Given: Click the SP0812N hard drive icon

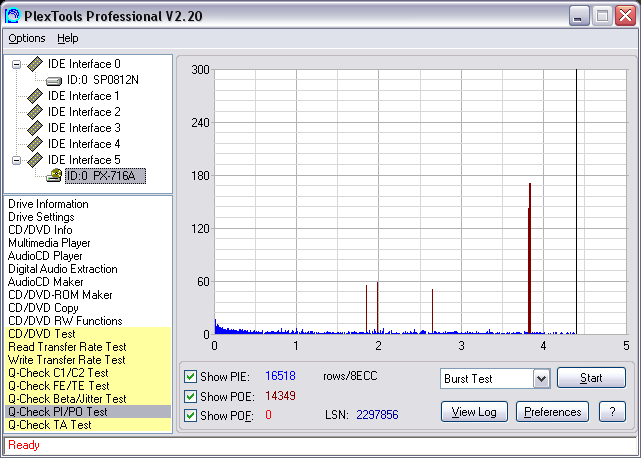Looking at the screenshot, I should pos(54,81).
